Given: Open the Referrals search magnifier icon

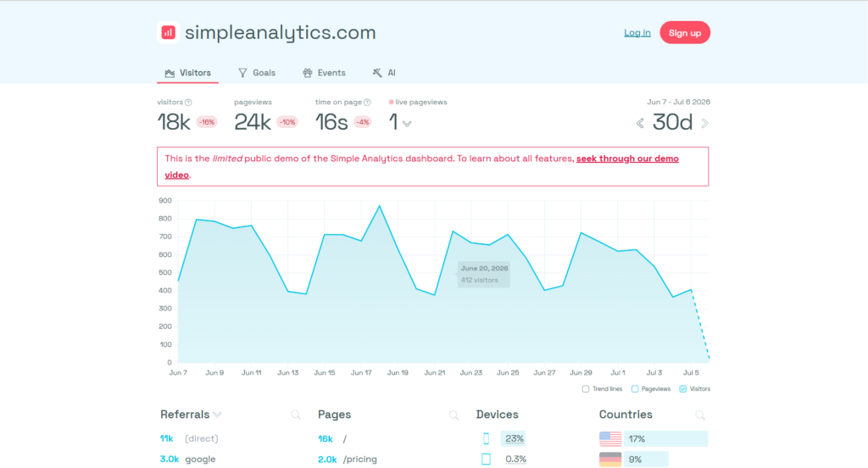Looking at the screenshot, I should [x=296, y=415].
